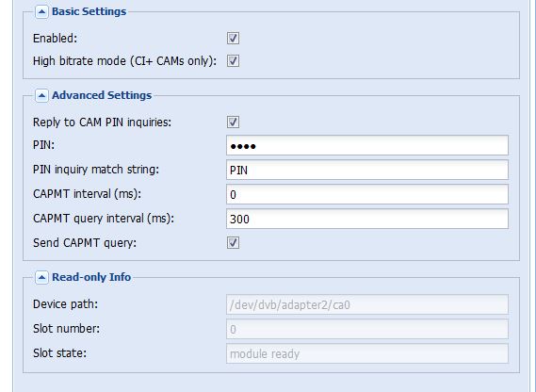This screenshot has width=536, height=392.
Task: Select the CAPMT interval (ms) input
Action: point(367,194)
